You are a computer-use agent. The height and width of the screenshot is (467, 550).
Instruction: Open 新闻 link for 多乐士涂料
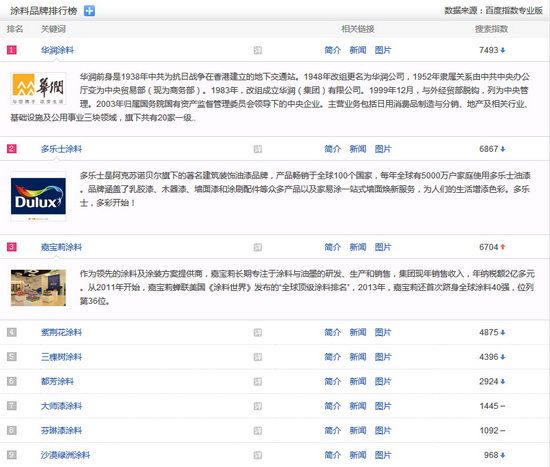coord(358,149)
